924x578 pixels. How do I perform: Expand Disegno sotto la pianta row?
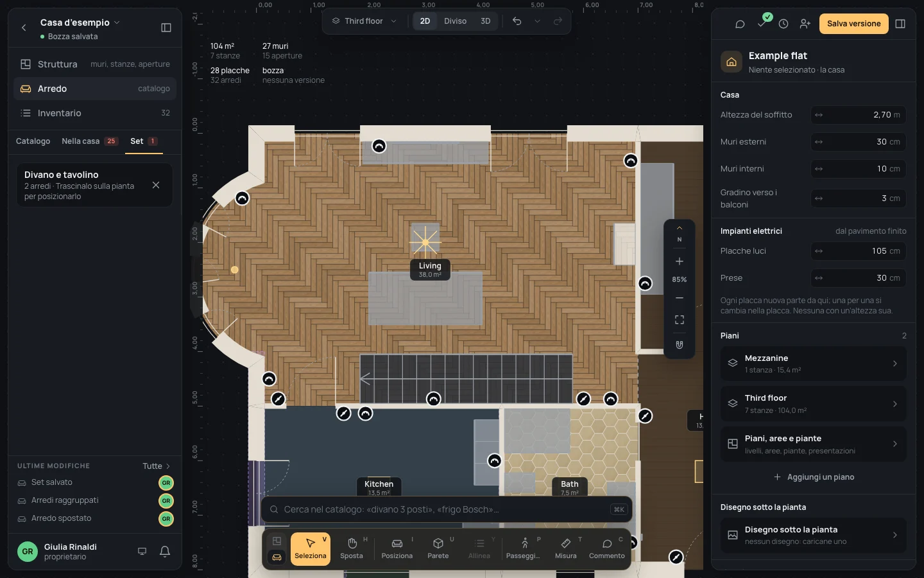pos(814,535)
